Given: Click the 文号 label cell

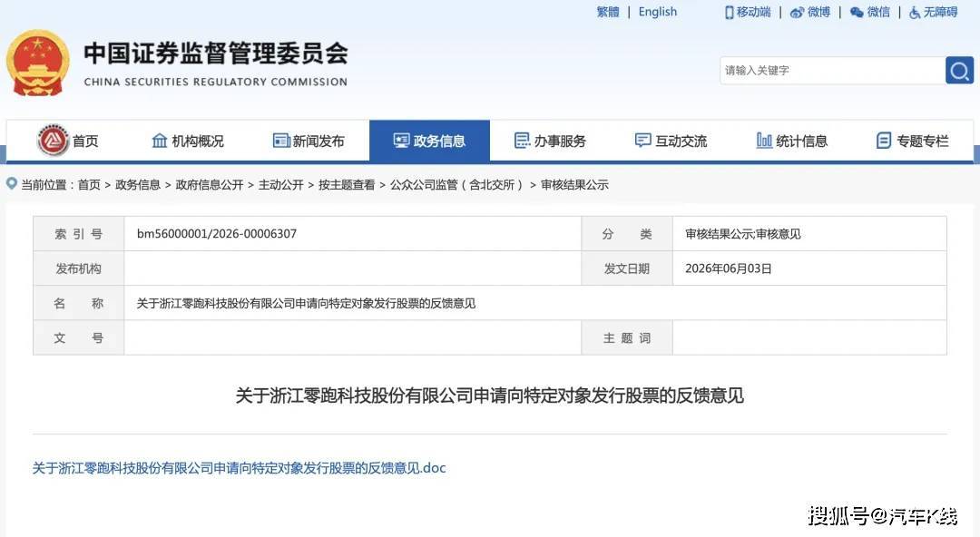Looking at the screenshot, I should (79, 337).
